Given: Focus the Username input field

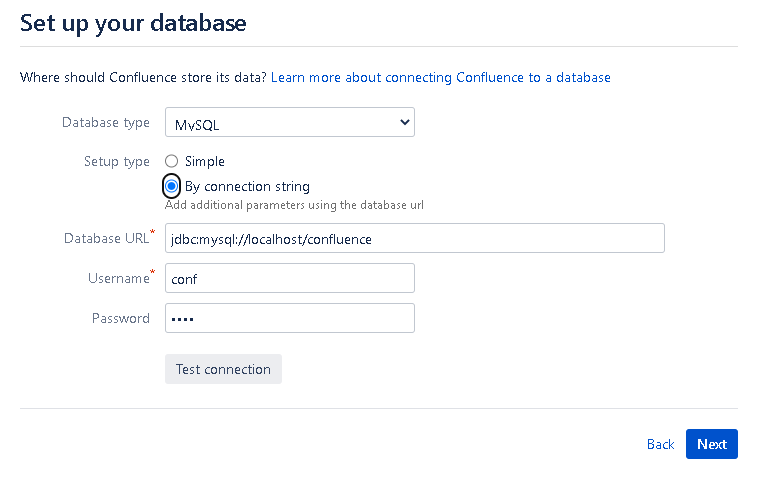Looking at the screenshot, I should pos(290,278).
